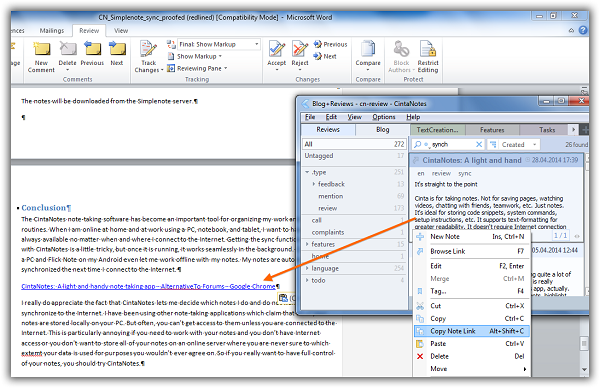Open Reviewing Pane dropdown arrow
This screenshot has width=600, height=388.
point(226,68)
